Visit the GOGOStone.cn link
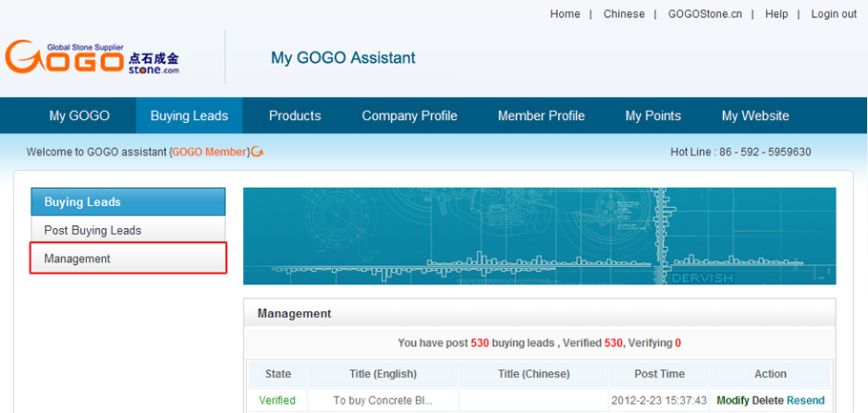868x413 pixels. click(x=705, y=14)
